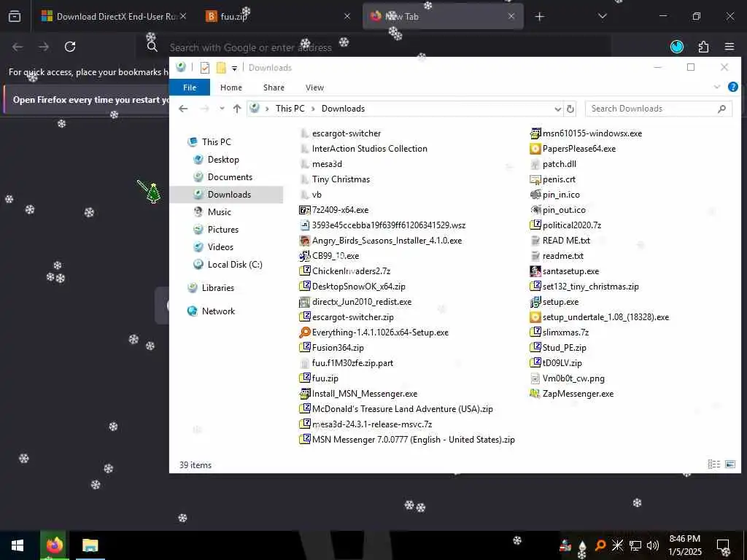Click the PapersPlease64.exe icon
The image size is (747, 560).
pyautogui.click(x=535, y=149)
